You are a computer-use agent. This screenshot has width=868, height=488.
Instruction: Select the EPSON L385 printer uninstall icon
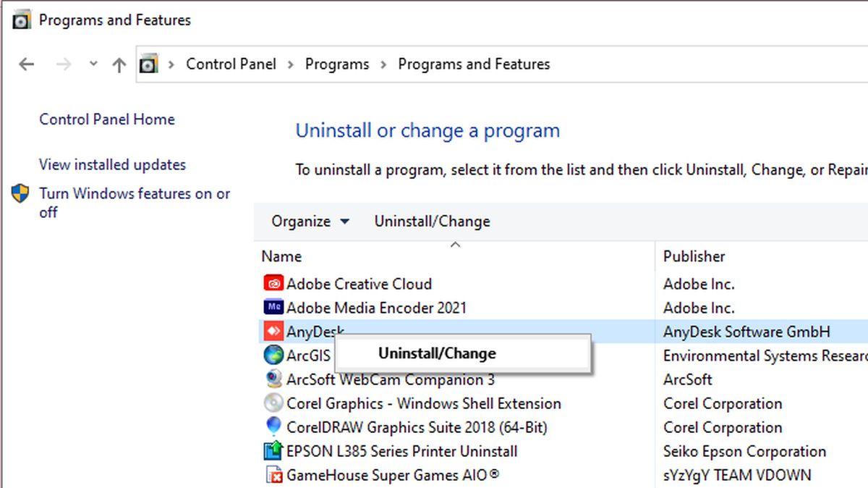point(273,451)
